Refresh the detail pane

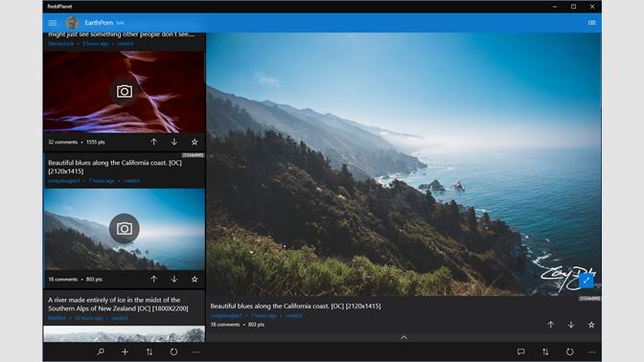569,351
